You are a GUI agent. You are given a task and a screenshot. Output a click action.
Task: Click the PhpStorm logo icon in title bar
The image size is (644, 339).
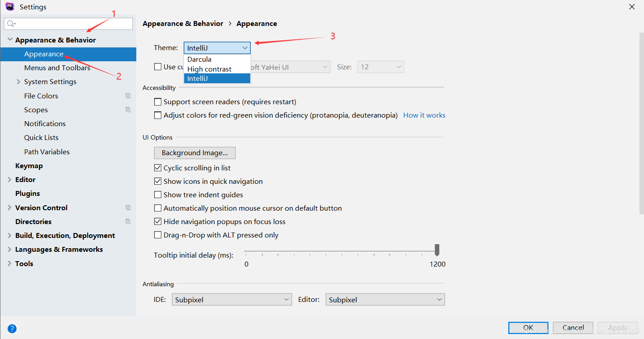pos(10,7)
